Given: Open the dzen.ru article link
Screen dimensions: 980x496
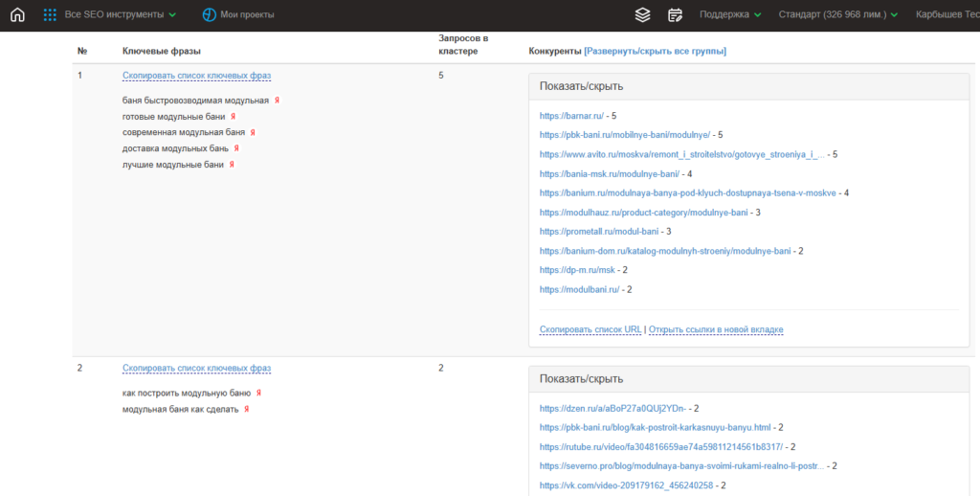Looking at the screenshot, I should [612, 409].
